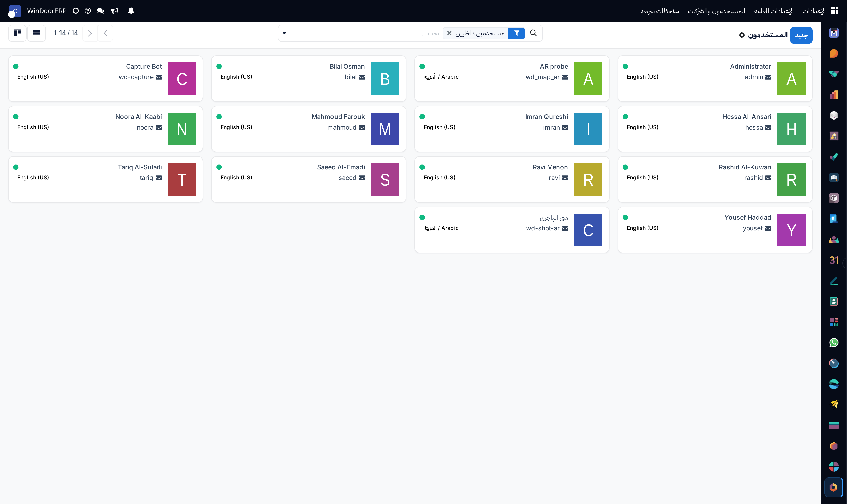Open the Contacts app icon
The height and width of the screenshot is (504, 847).
coord(834,301)
